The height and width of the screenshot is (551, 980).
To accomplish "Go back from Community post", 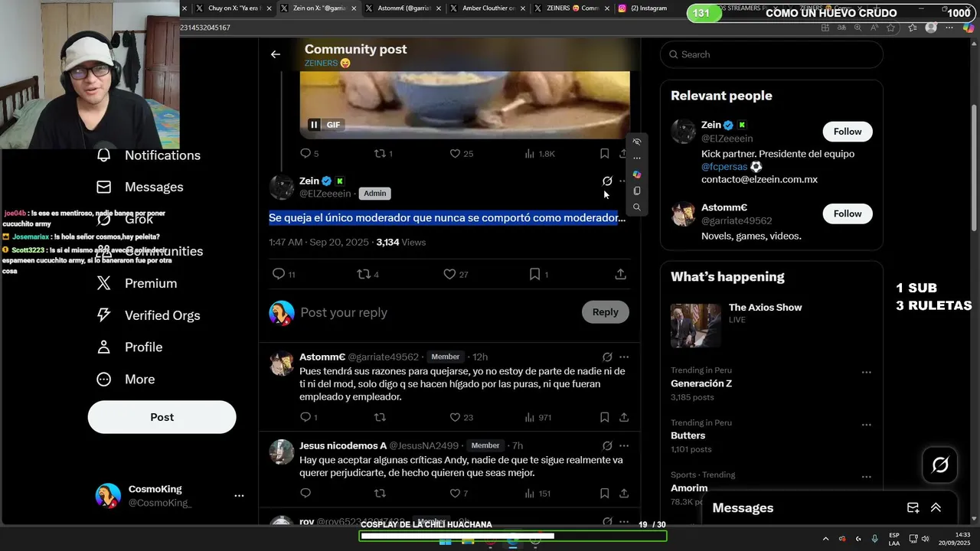I will point(275,54).
